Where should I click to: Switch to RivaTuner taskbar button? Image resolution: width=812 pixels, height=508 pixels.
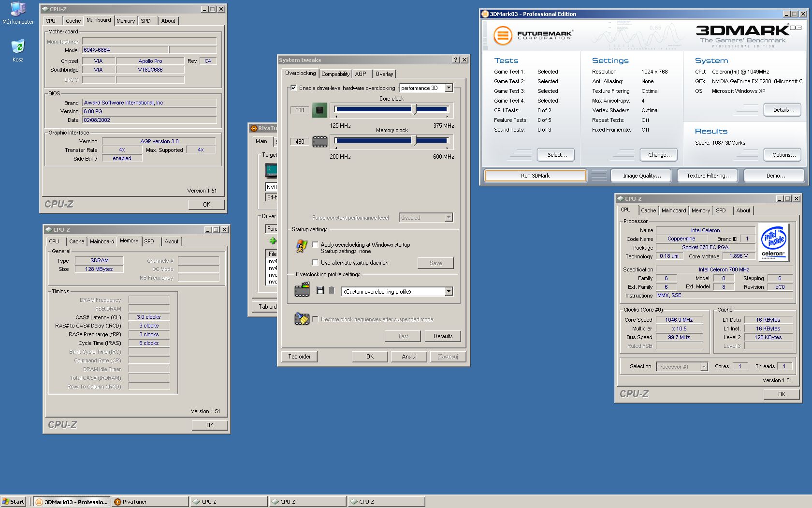click(x=150, y=502)
